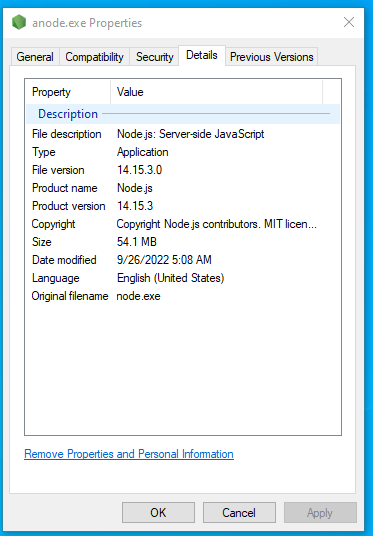This screenshot has width=373, height=536.
Task: Open the Compatibility tab
Action: 94,57
